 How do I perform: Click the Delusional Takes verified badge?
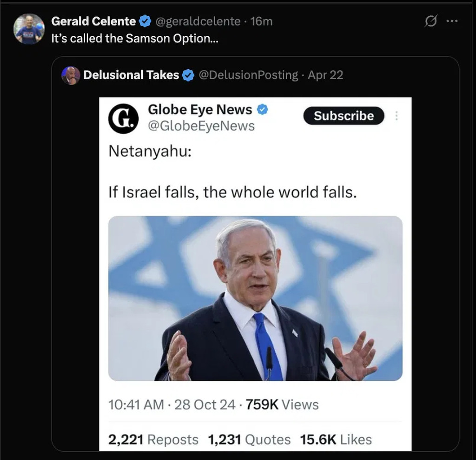188,75
